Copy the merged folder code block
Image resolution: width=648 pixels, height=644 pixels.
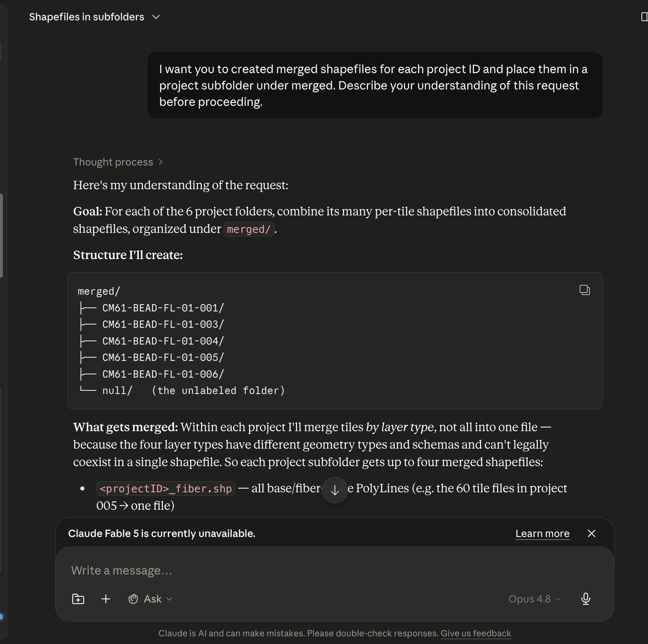(584, 290)
